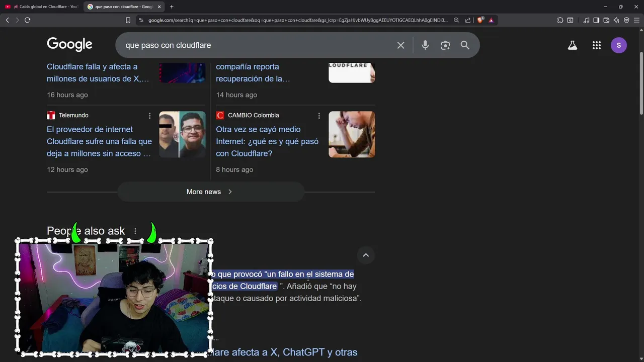Restore down the browser window
The image size is (644, 362).
(620, 7)
